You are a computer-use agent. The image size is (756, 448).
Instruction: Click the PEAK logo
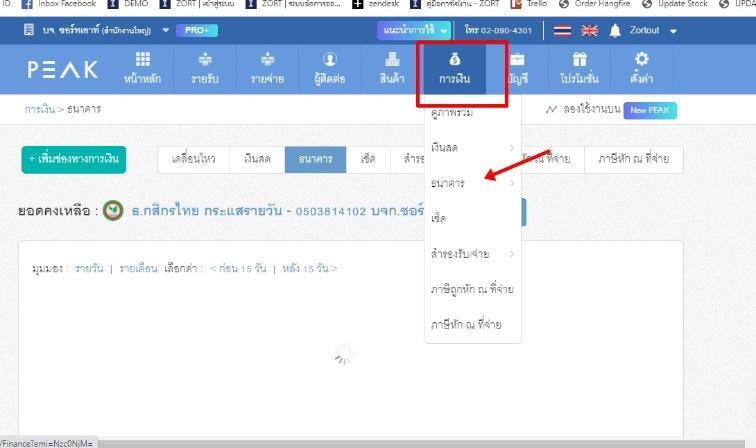(63, 69)
